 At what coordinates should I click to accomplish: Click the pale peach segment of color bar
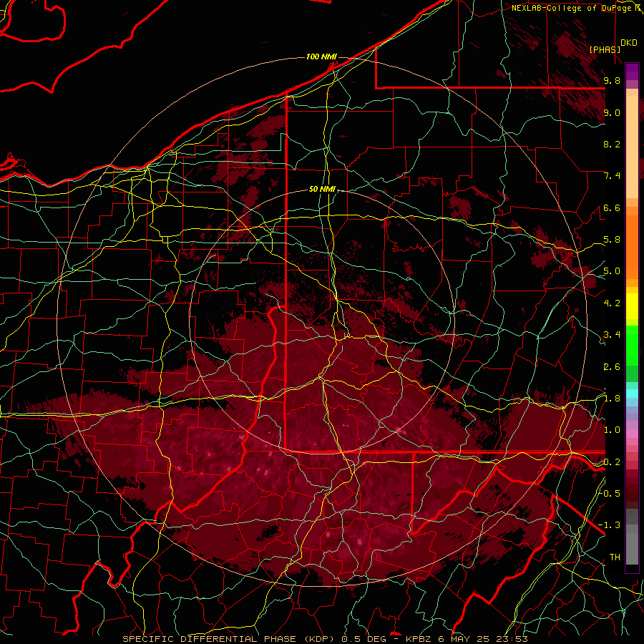632,148
